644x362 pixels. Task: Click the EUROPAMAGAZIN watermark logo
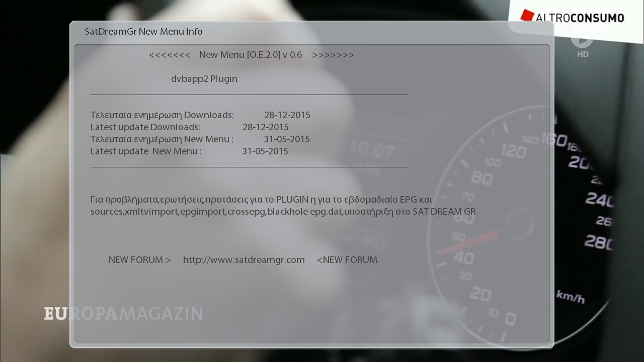coord(123,314)
